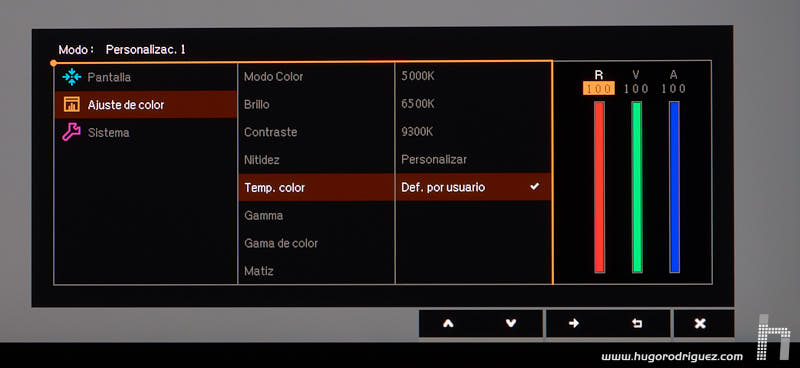This screenshot has width=800, height=368.
Task: Click the Ajuste de color icon
Action: 71,105
